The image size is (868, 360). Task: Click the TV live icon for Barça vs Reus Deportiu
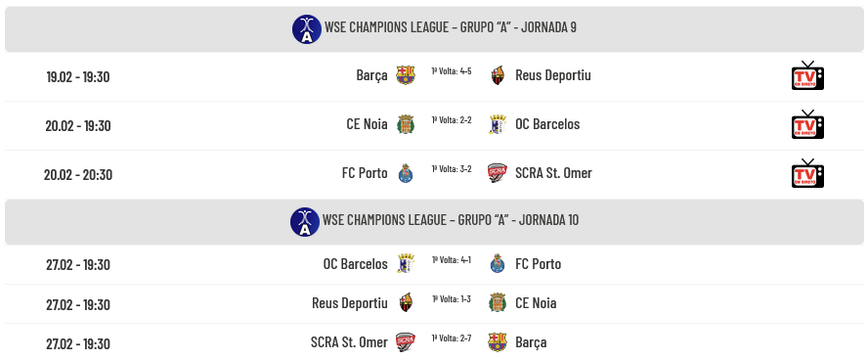click(807, 75)
